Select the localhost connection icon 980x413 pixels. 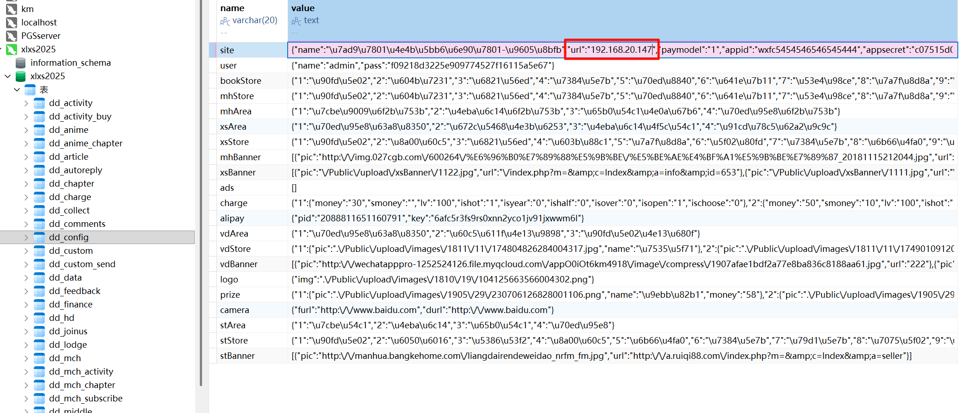coord(12,22)
